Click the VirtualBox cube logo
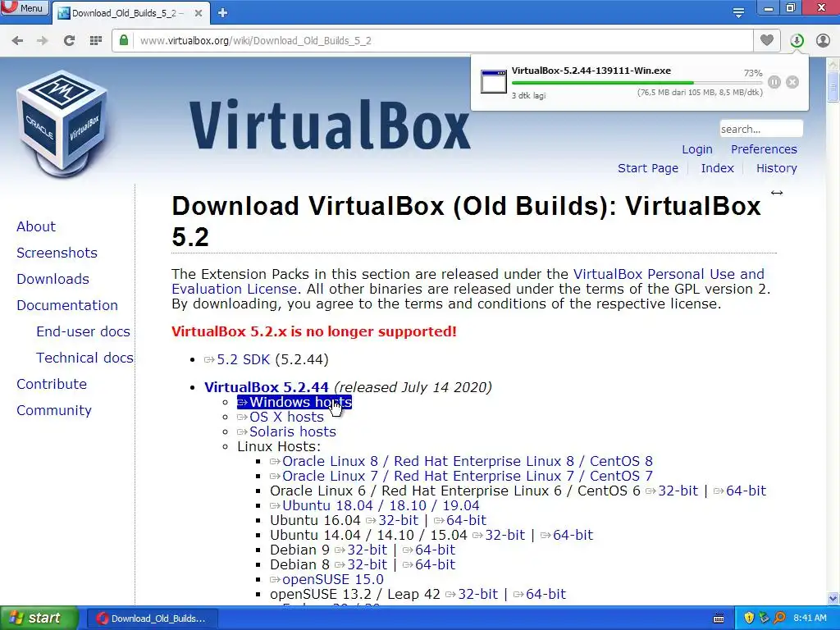Viewport: 840px width, 630px height. coord(63,123)
